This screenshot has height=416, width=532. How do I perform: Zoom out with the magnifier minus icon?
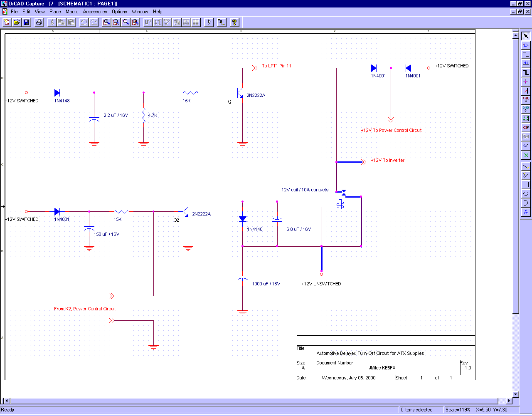click(116, 22)
